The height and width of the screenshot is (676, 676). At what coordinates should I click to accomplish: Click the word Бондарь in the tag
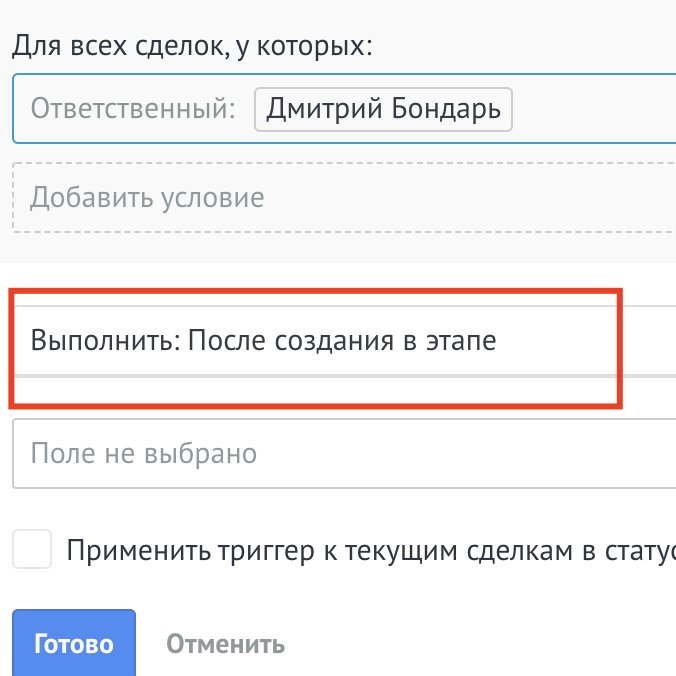pos(446,110)
